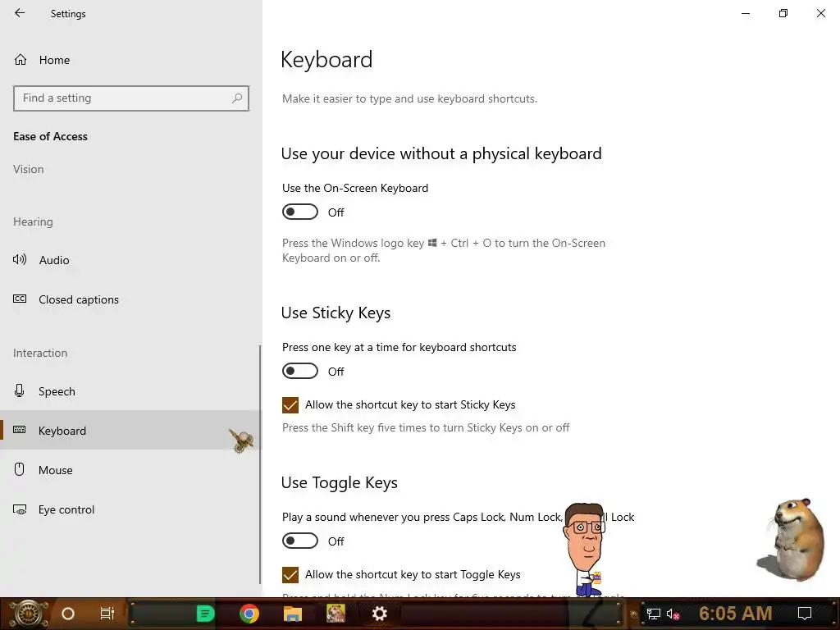
Task: Click the Hearing section heading
Action: (x=33, y=221)
